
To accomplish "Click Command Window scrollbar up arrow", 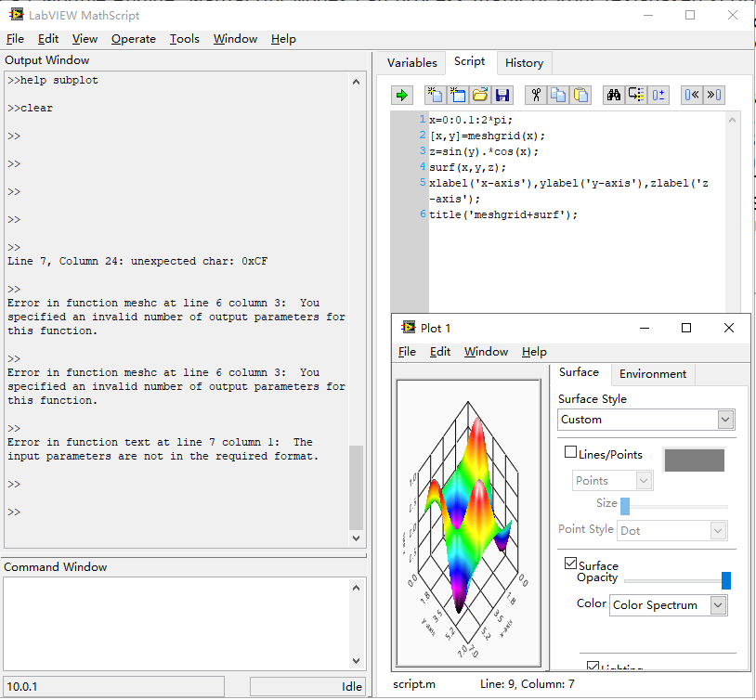I will 357,588.
